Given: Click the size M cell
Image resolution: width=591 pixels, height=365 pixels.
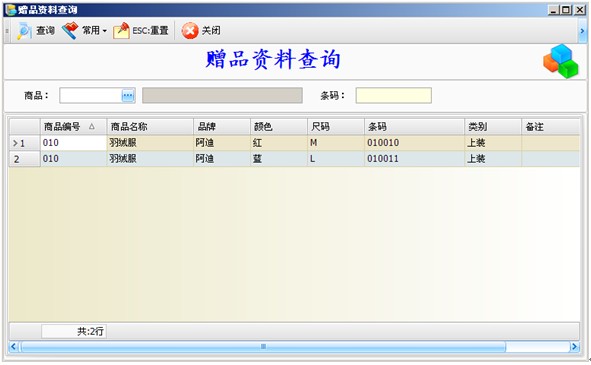Looking at the screenshot, I should (x=336, y=143).
